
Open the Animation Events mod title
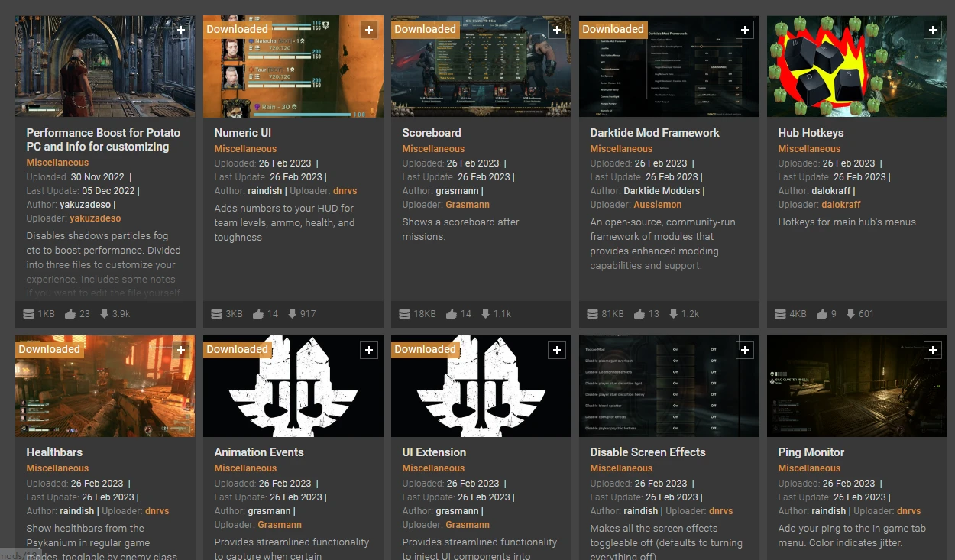pos(259,452)
